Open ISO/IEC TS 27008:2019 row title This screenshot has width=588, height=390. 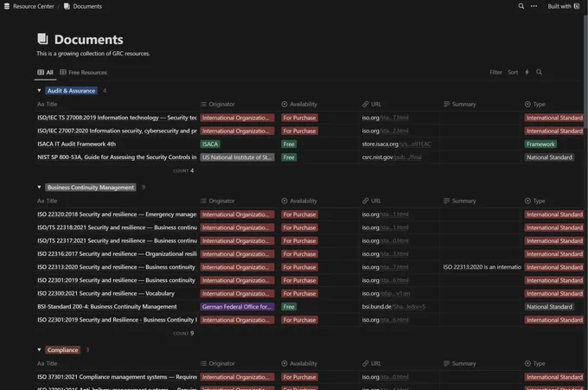pyautogui.click(x=117, y=118)
